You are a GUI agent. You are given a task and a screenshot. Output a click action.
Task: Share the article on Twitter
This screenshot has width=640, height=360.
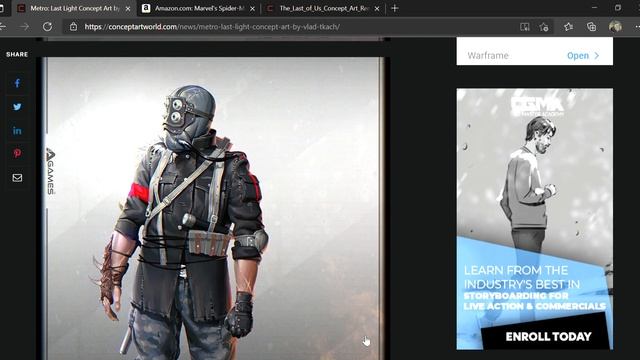(17, 107)
